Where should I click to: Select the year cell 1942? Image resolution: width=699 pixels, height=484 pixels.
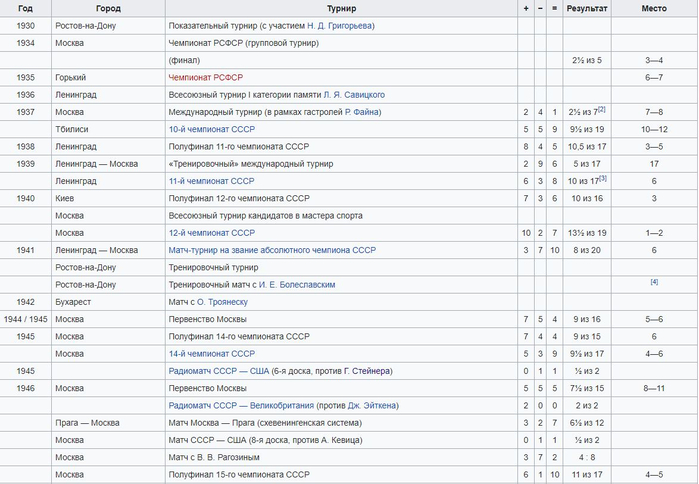[25, 302]
